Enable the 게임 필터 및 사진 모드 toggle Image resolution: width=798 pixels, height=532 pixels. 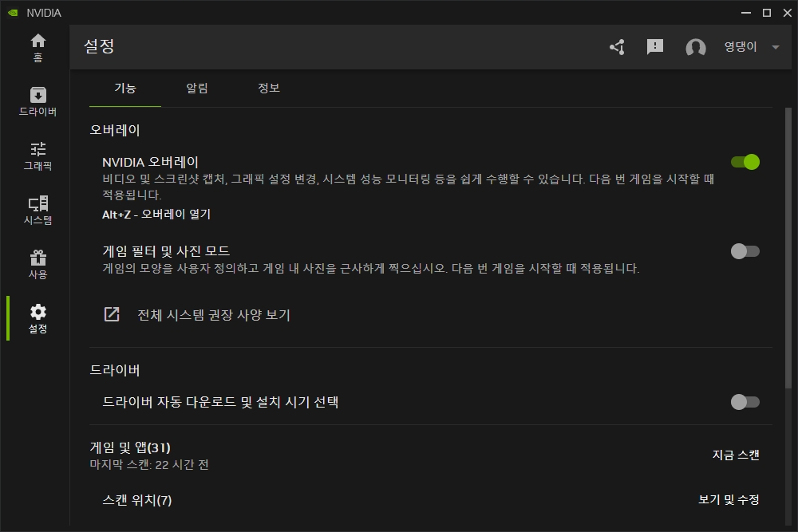745,251
